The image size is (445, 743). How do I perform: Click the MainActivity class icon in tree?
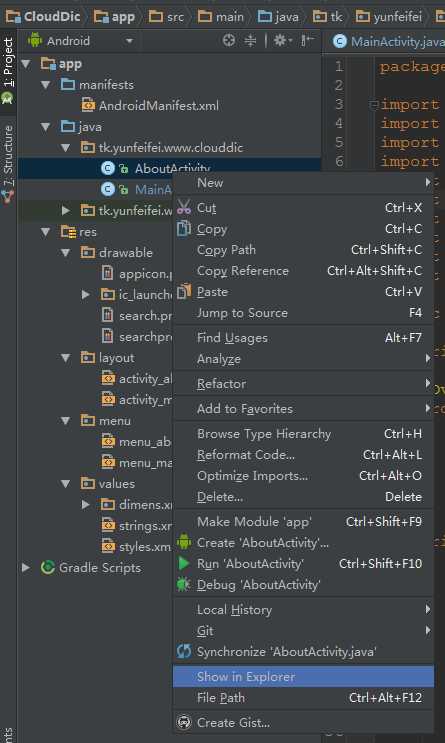(108, 190)
